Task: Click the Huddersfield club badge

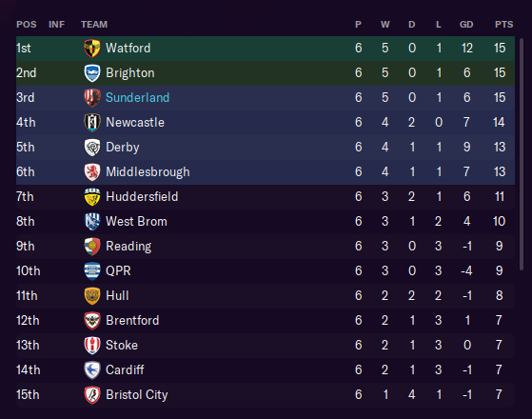Action: 92,197
